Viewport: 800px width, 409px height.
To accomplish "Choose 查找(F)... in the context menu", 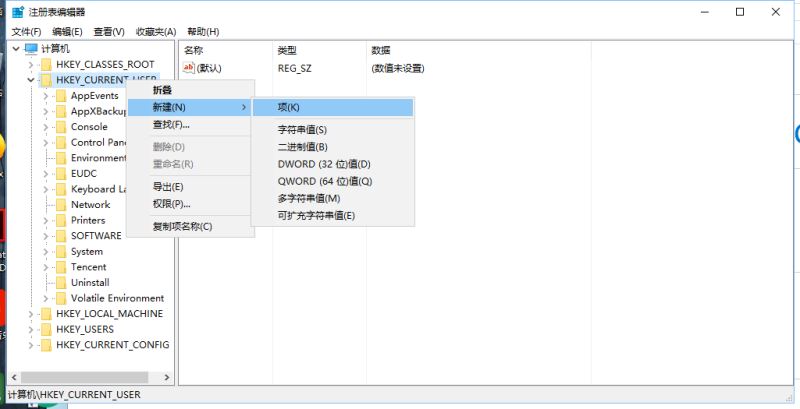I will pyautogui.click(x=190, y=124).
